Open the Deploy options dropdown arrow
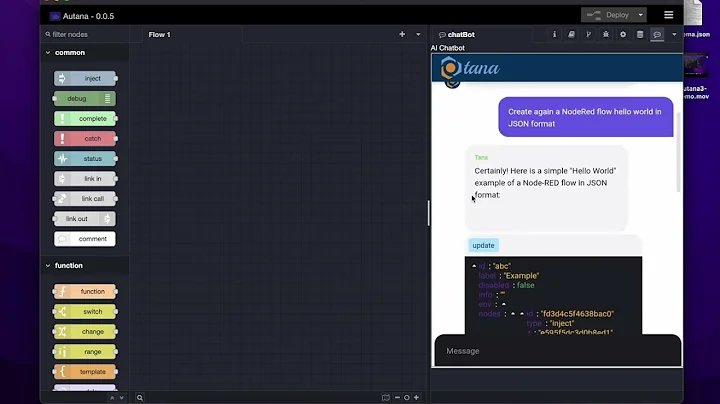This screenshot has width=720, height=404. pos(641,15)
